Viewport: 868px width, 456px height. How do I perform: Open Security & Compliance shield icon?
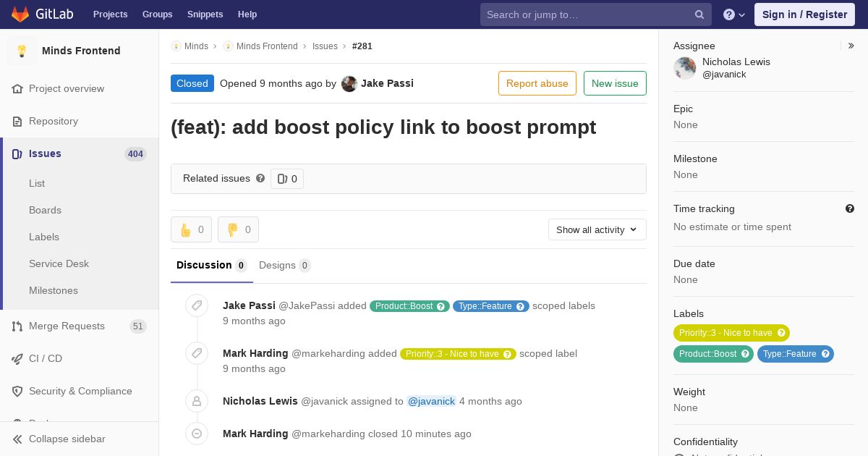[17, 391]
